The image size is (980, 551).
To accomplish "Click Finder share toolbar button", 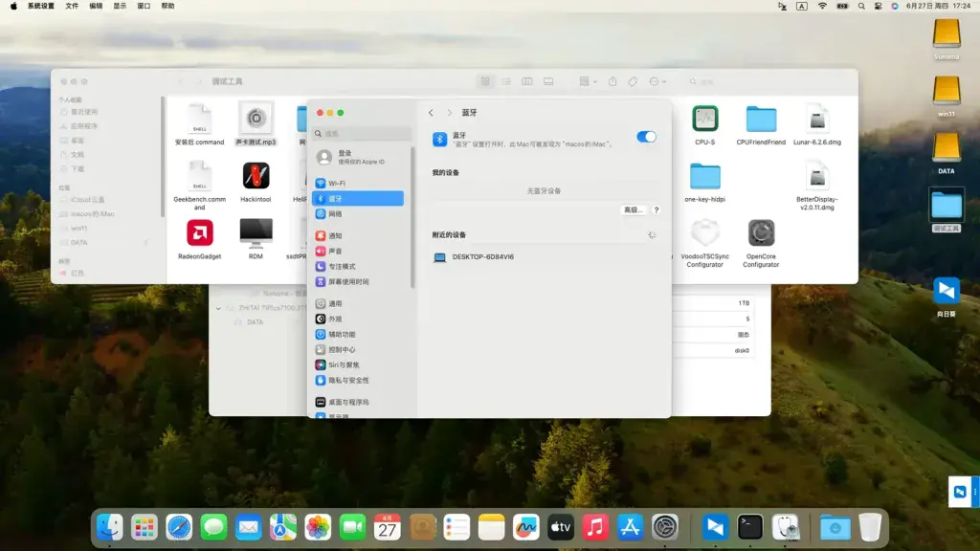I will tap(612, 81).
